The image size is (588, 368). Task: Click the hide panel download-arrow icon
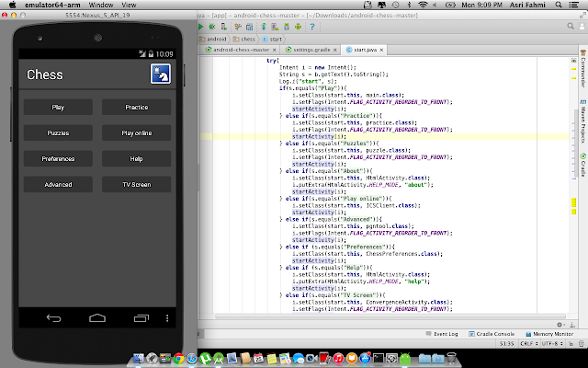(572, 325)
